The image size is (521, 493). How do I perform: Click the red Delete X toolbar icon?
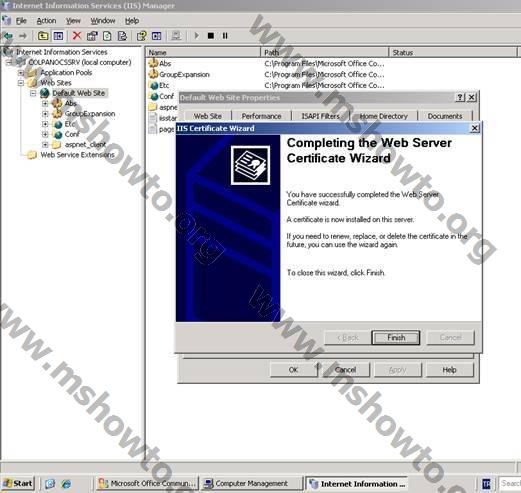77,36
